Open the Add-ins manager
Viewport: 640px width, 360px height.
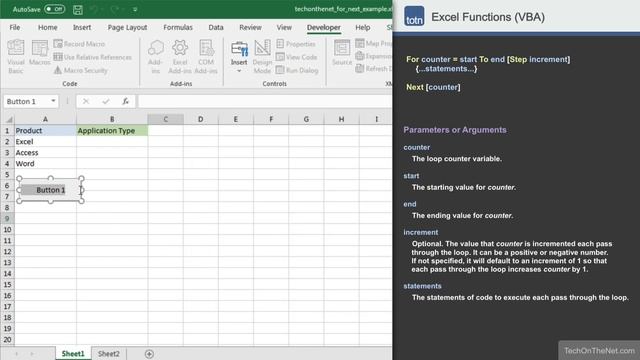[156, 56]
